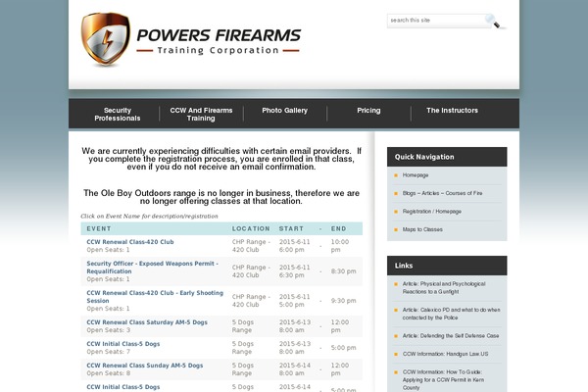Screen dimensions: 588x392
Task: Go to Photo Gallery page
Action: click(x=284, y=111)
